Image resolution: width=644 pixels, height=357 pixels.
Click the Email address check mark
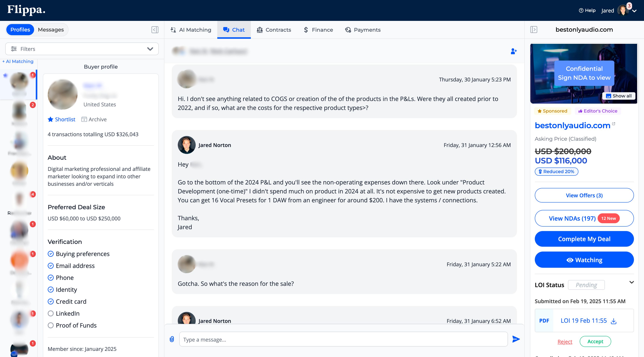(x=50, y=266)
